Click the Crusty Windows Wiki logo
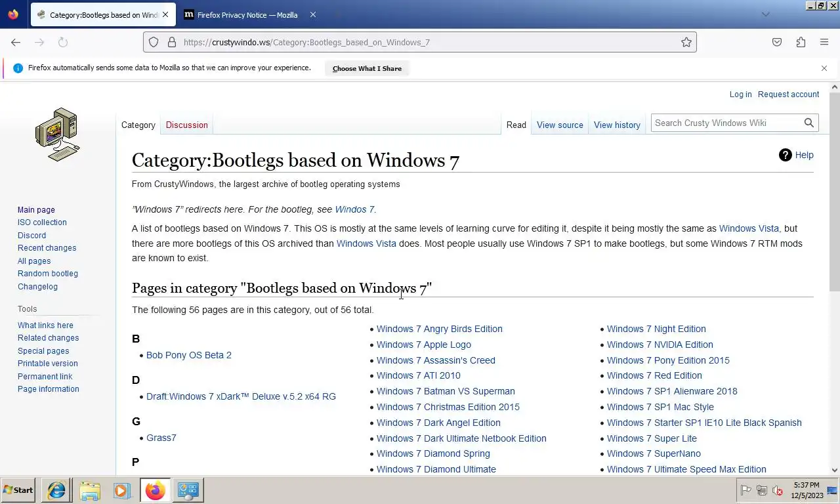 pyautogui.click(x=58, y=135)
